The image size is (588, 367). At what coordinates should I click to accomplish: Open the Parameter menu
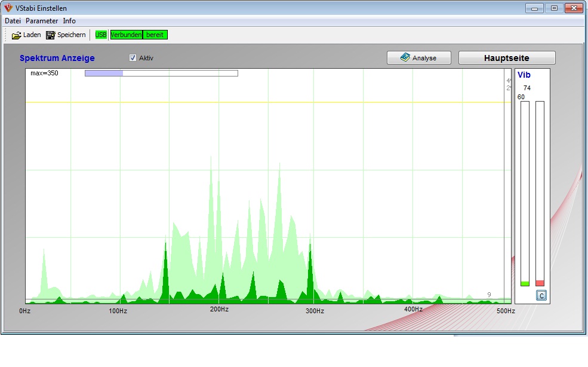(x=42, y=21)
